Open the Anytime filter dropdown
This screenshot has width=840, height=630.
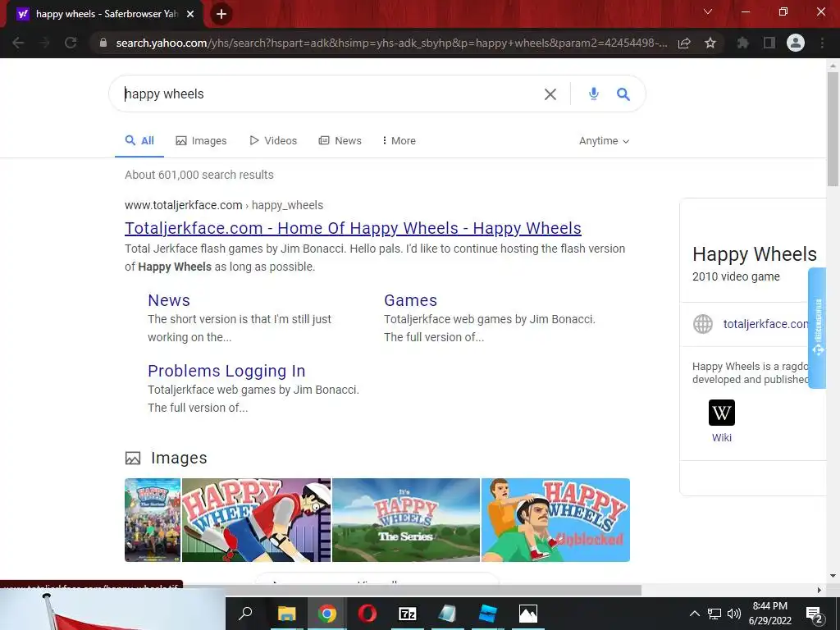coord(604,141)
